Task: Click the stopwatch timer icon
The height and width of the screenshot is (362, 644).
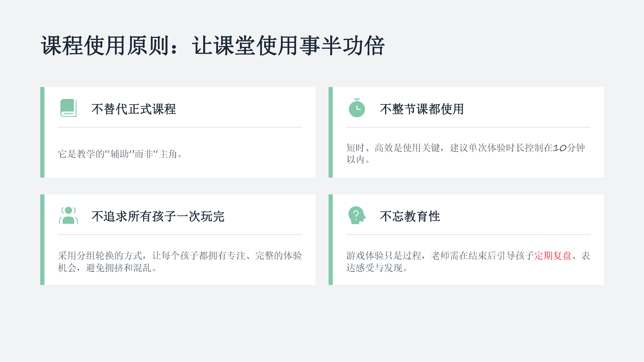Action: point(357,108)
